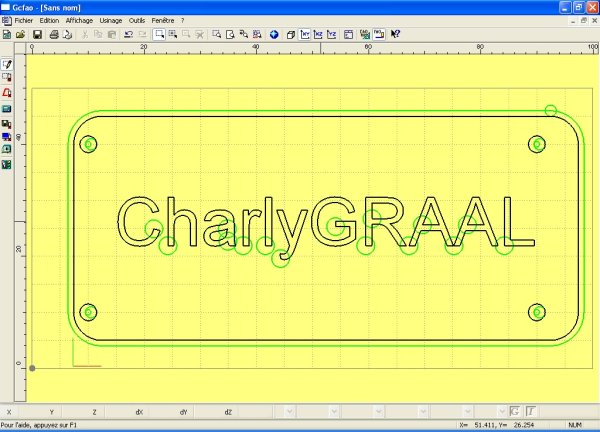Screen dimensions: 600x432
Task: Switch to CAO mode toolbar icon
Action: 365,34
